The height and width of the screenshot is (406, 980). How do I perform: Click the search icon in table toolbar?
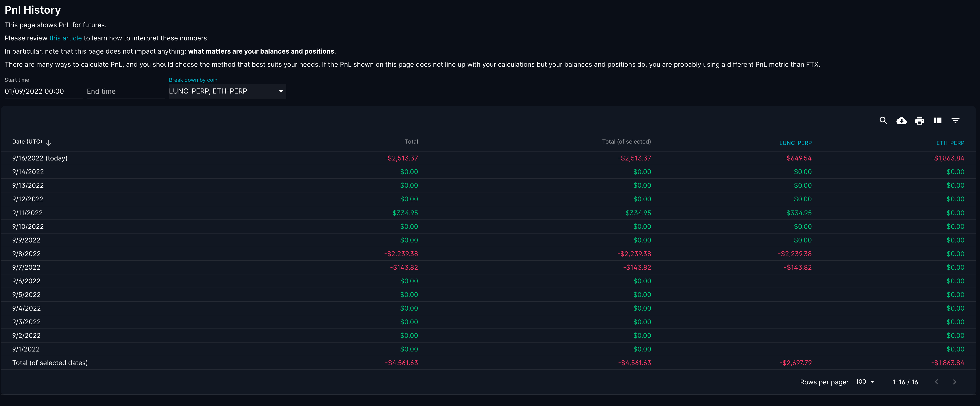[x=883, y=121]
